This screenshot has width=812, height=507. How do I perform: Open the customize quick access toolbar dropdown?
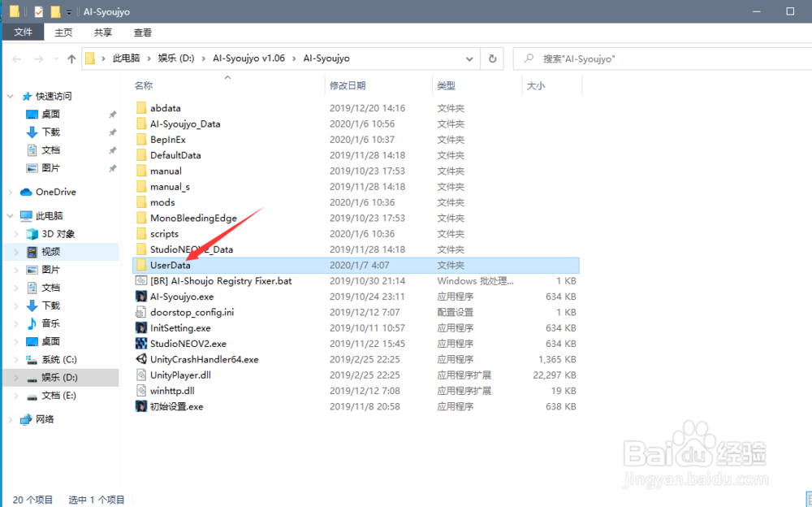click(x=69, y=12)
